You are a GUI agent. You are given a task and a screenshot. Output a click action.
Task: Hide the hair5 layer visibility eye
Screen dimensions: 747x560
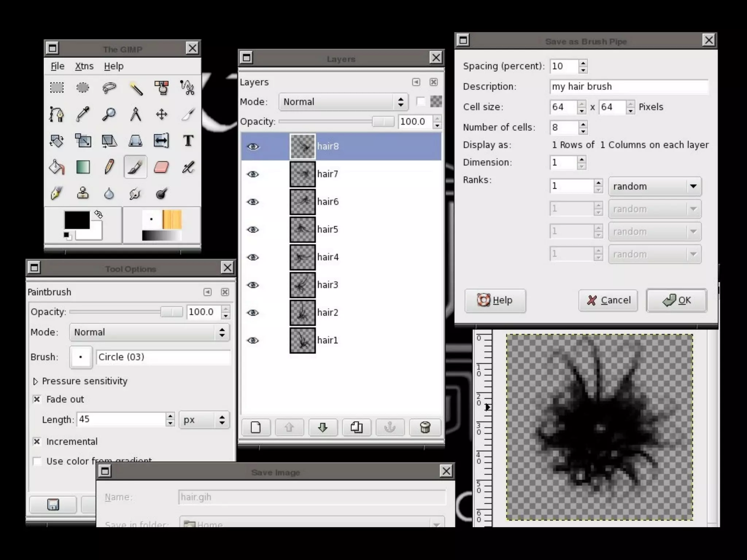(253, 229)
